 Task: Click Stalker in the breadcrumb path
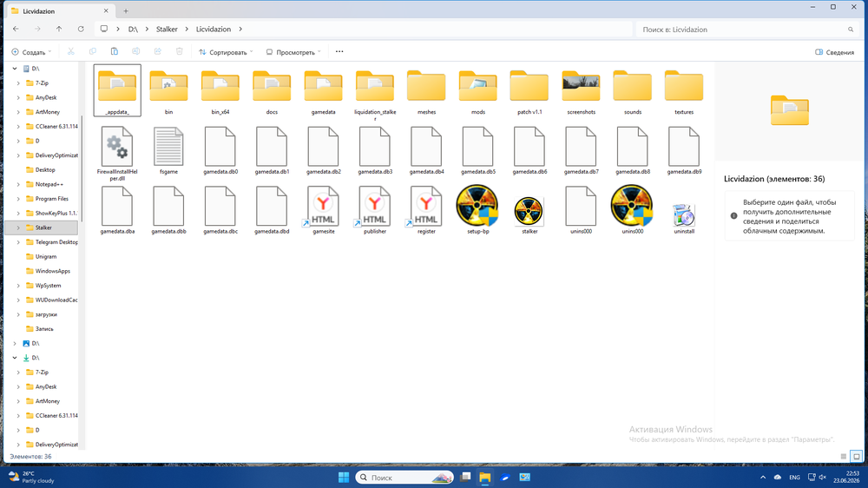pyautogui.click(x=167, y=30)
